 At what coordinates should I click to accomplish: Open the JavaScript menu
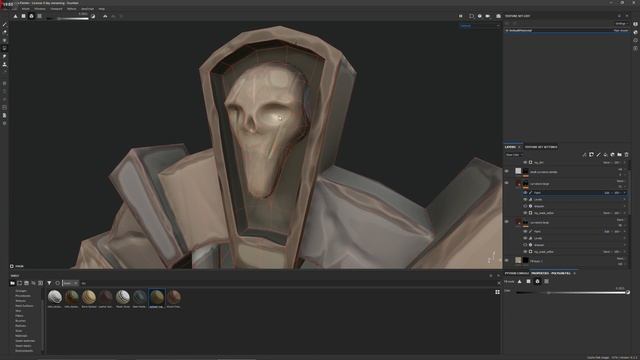tap(87, 9)
